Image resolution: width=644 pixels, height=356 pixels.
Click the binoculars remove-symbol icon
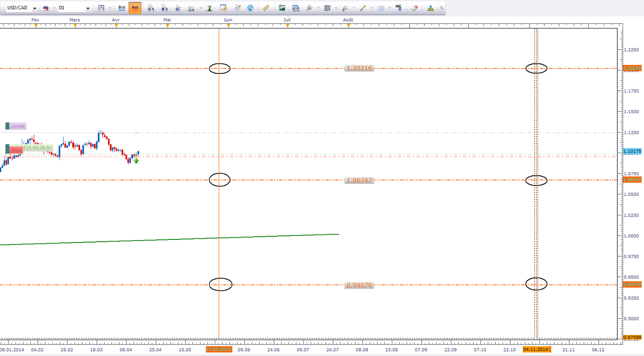tap(46, 8)
